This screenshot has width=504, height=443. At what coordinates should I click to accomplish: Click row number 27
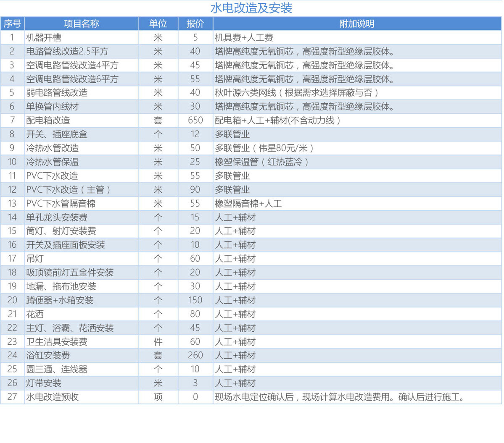[12, 397]
